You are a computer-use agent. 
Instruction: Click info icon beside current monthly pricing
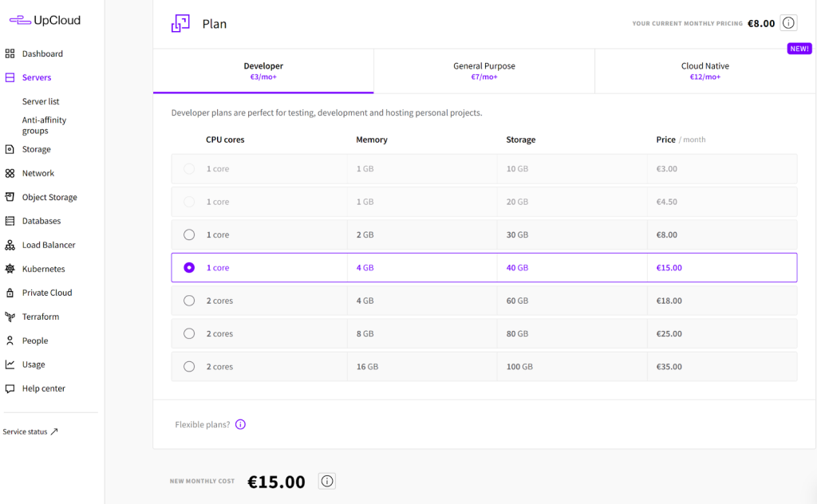(x=788, y=23)
